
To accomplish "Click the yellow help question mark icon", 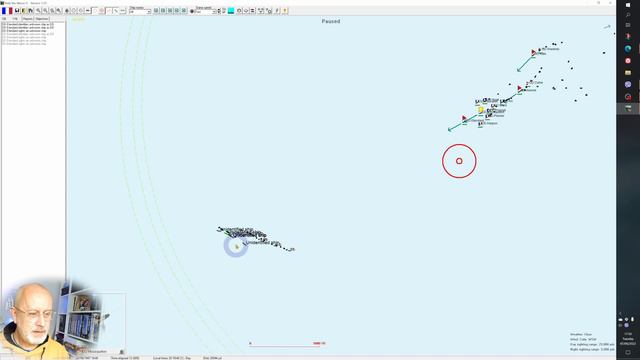I will 285,11.
